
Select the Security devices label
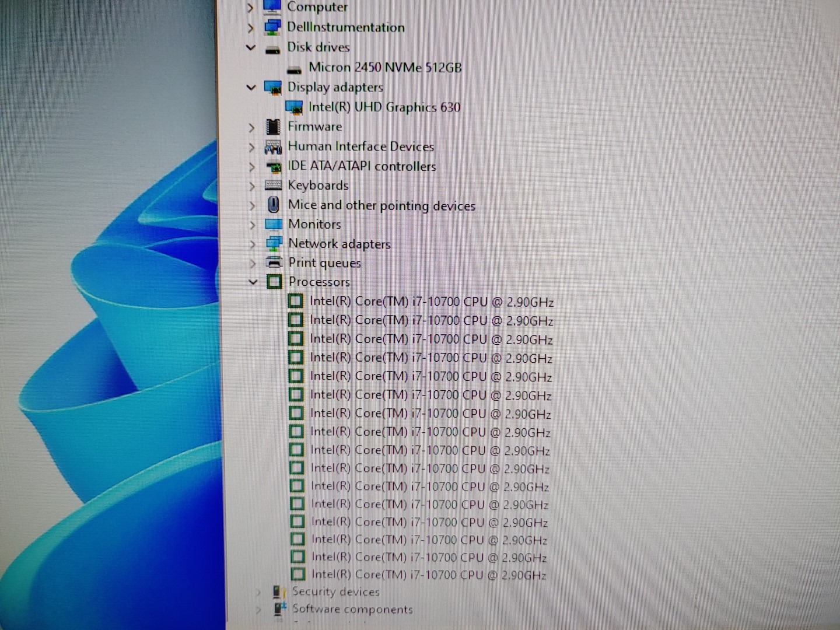(336, 591)
